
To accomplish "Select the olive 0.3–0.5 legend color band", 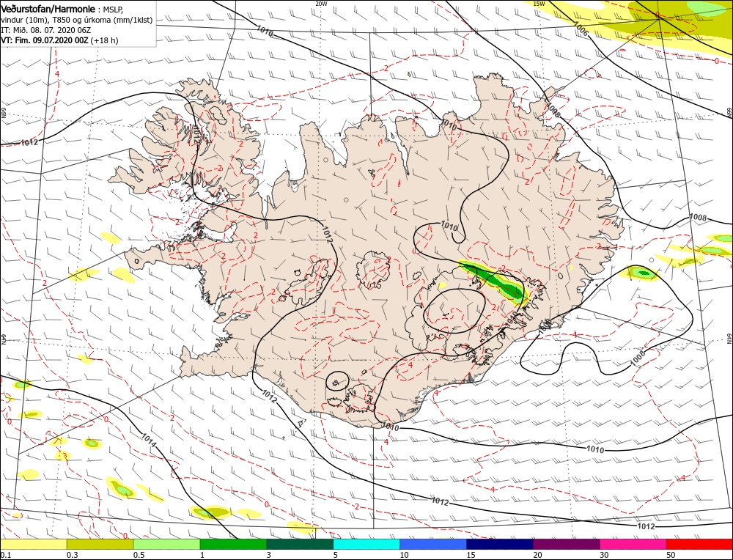I will point(100,544).
